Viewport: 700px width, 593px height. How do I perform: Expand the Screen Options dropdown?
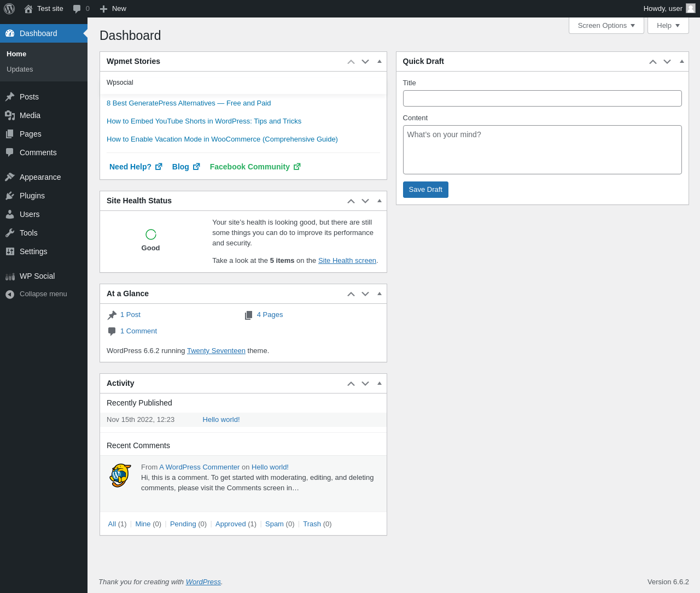pos(606,26)
